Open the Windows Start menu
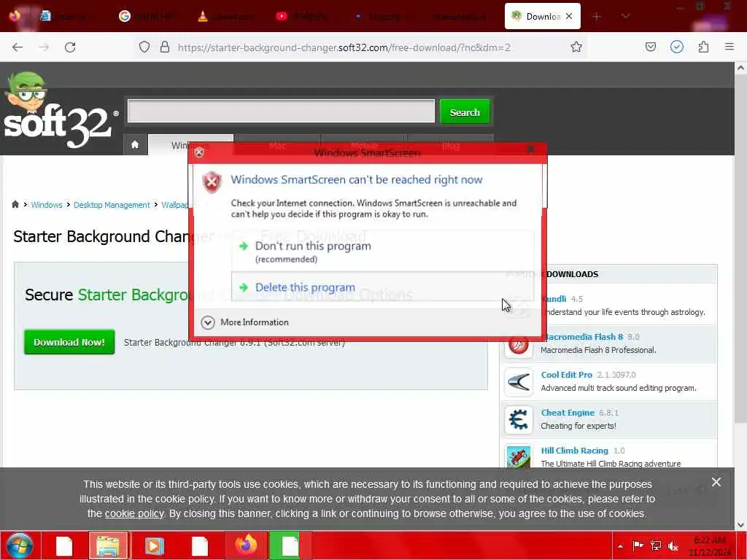The image size is (747, 560). pyautogui.click(x=19, y=545)
